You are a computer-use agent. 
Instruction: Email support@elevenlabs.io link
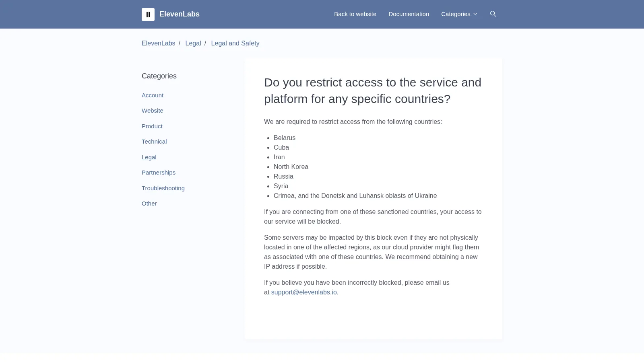click(x=304, y=292)
